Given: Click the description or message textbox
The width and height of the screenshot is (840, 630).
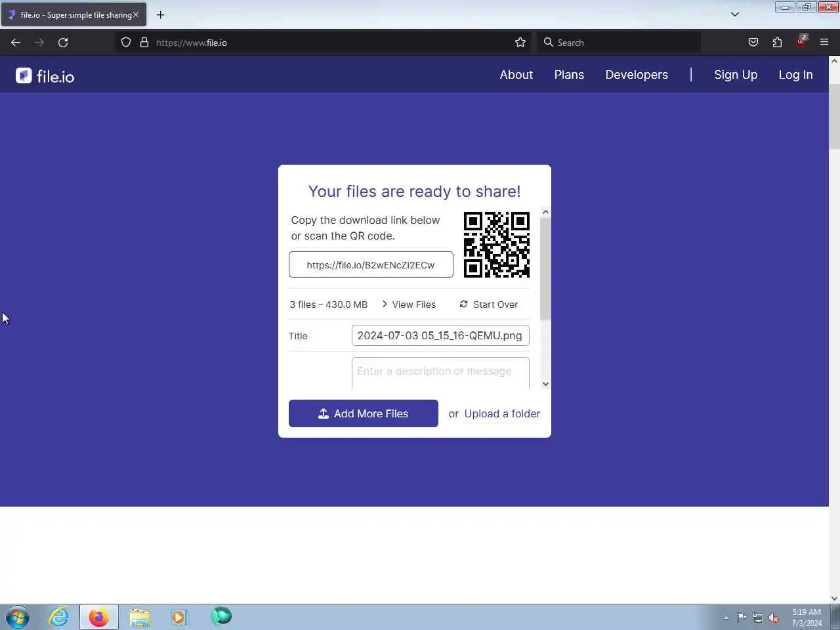Looking at the screenshot, I should point(440,373).
